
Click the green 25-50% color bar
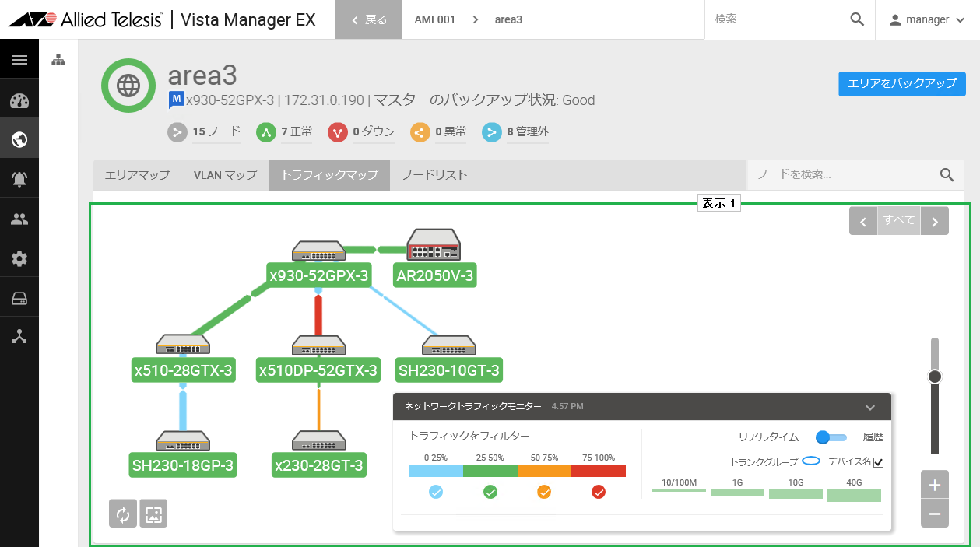(x=490, y=471)
